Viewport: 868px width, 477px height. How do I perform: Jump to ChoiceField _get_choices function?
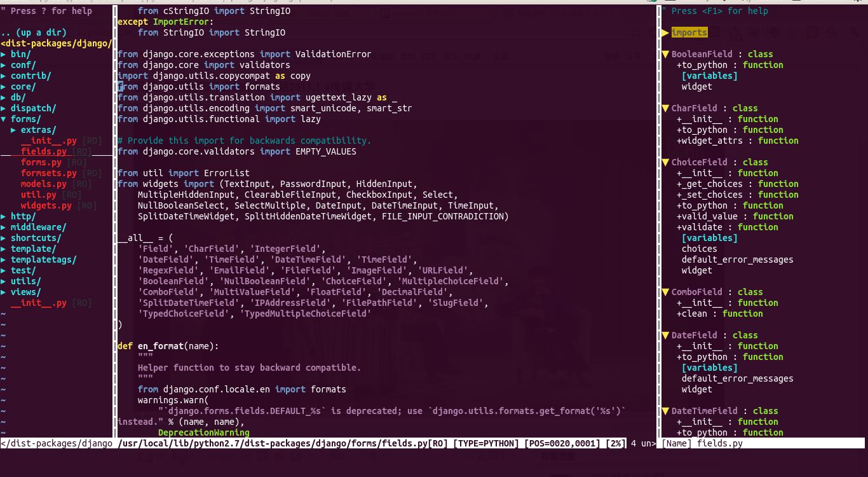point(738,184)
